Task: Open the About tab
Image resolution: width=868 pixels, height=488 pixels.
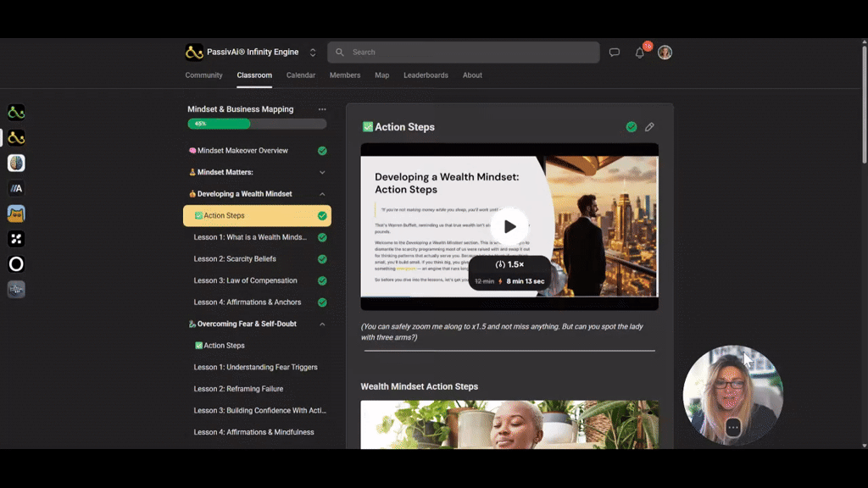Action: (472, 75)
